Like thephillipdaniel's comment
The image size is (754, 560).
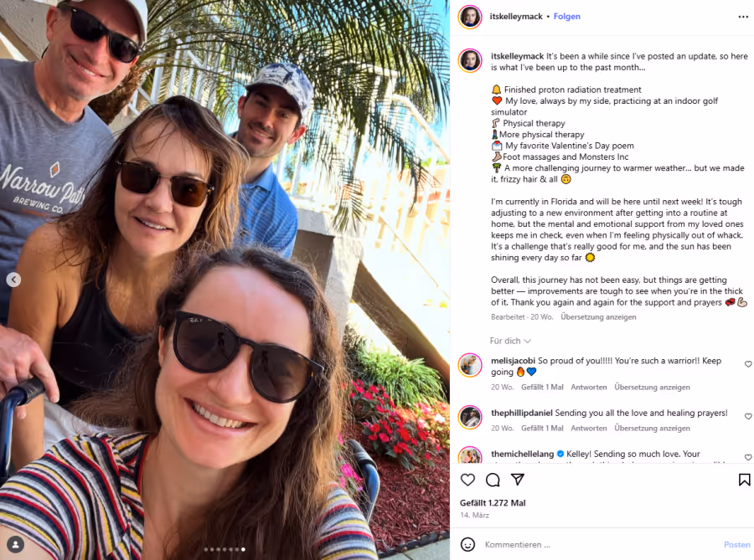pos(748,416)
